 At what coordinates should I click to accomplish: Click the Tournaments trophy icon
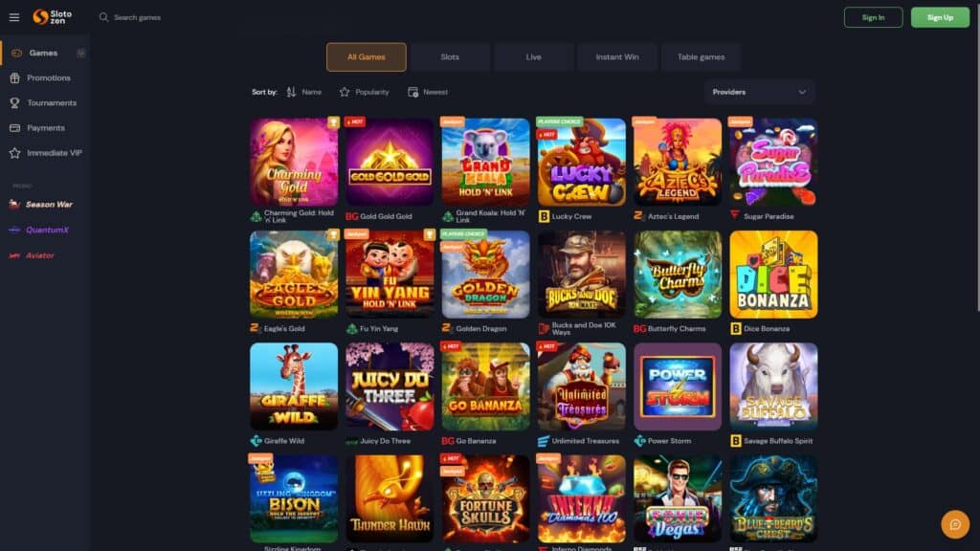click(15, 103)
